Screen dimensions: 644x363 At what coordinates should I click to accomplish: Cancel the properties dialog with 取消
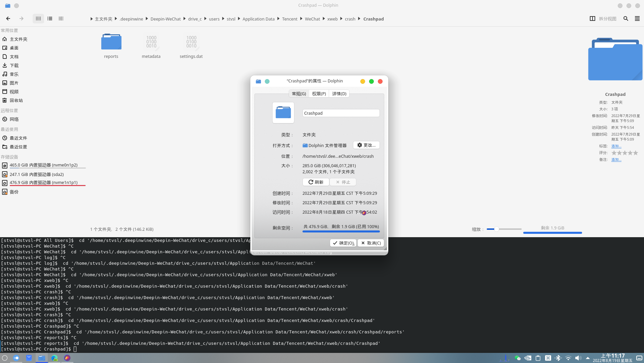click(371, 243)
